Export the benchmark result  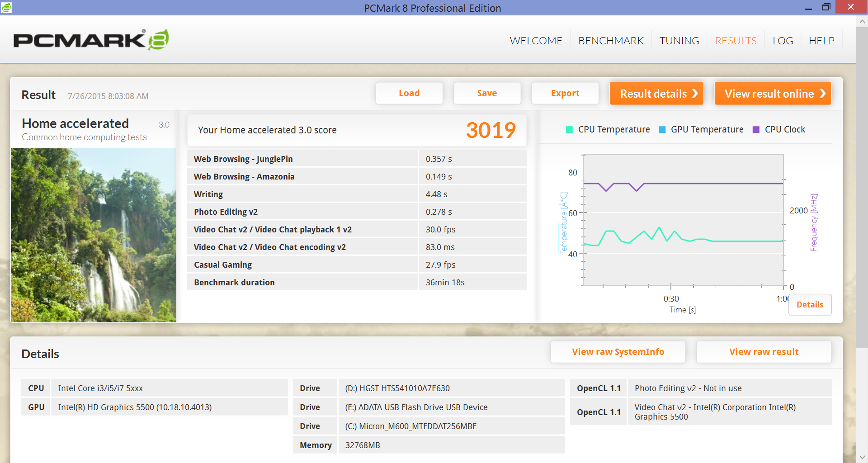click(x=565, y=93)
